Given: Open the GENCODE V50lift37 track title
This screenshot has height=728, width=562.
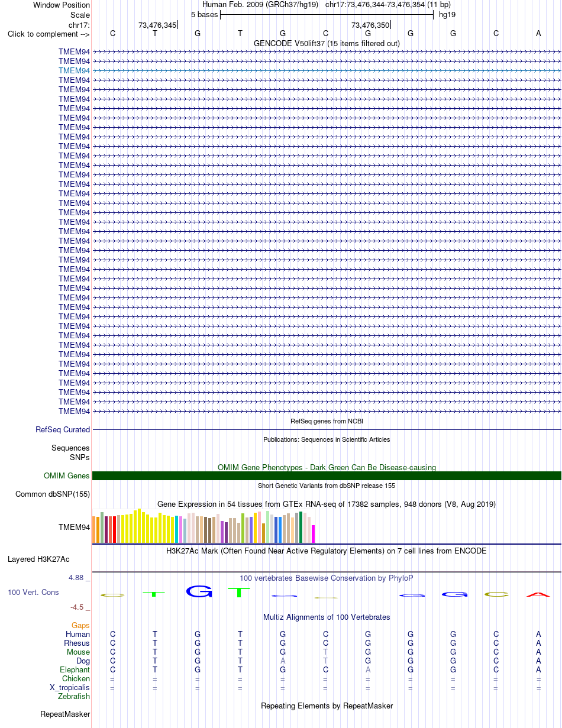Looking at the screenshot, I should pos(327,43).
